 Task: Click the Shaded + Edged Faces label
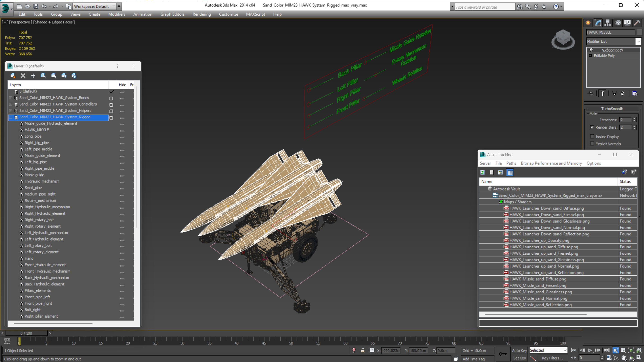coord(54,22)
